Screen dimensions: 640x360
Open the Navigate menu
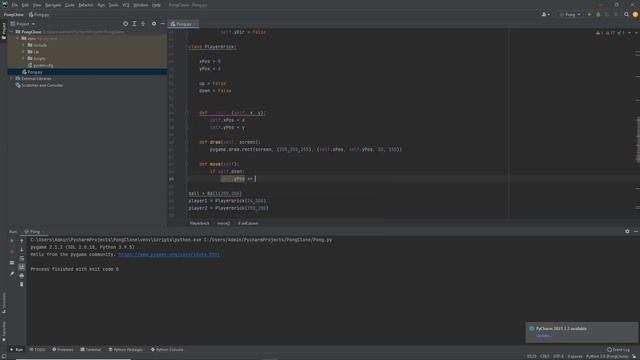[53, 5]
